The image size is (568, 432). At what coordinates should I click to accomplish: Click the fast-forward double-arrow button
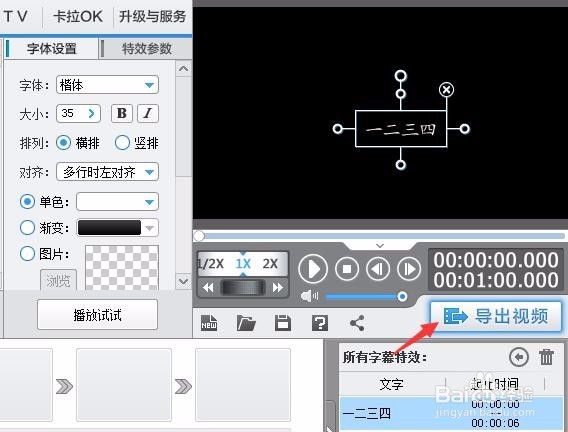pyautogui.click(x=278, y=288)
